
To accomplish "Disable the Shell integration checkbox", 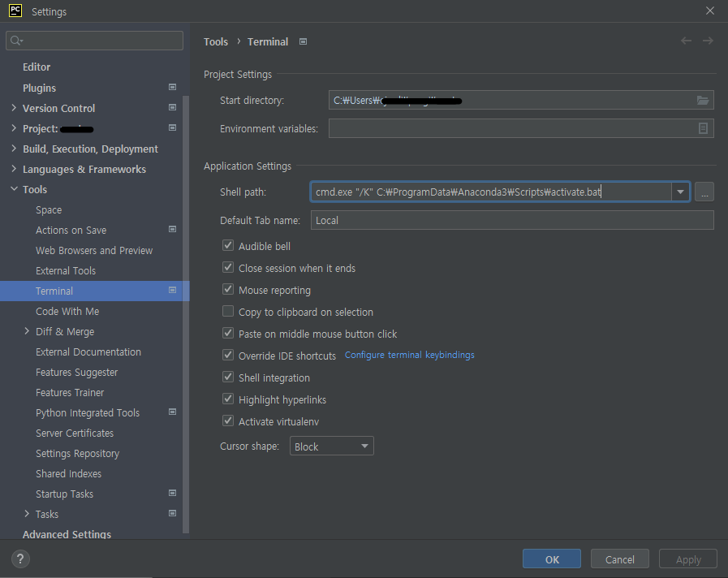I will tap(228, 377).
